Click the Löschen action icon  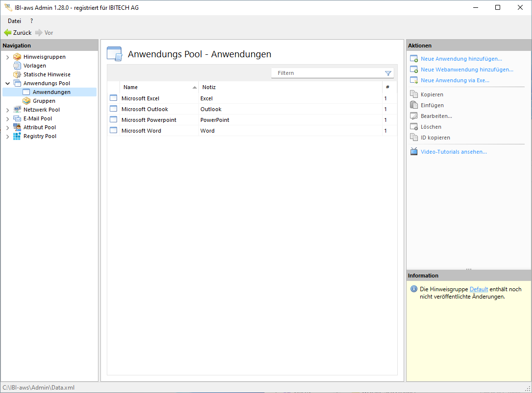pos(413,127)
